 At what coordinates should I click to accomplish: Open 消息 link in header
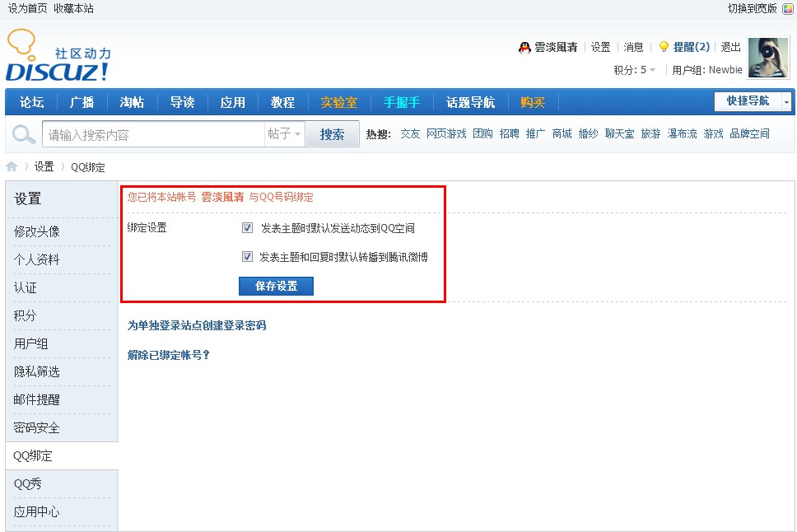[633, 47]
